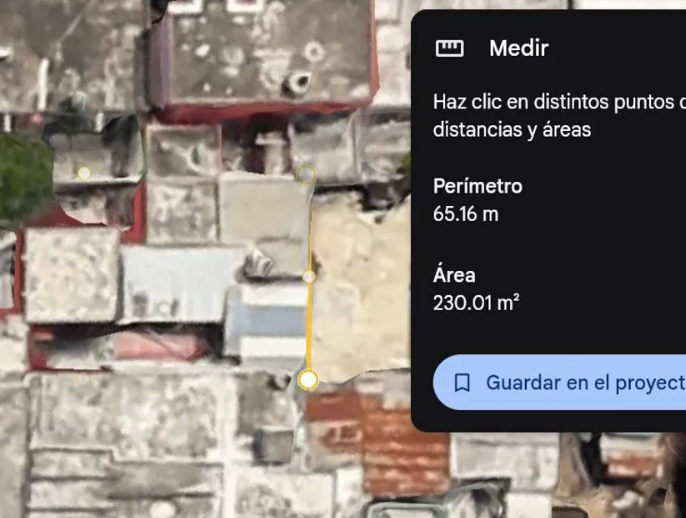The width and height of the screenshot is (686, 518).
Task: Click the perimeter value 65.16 m
Action: tap(466, 214)
